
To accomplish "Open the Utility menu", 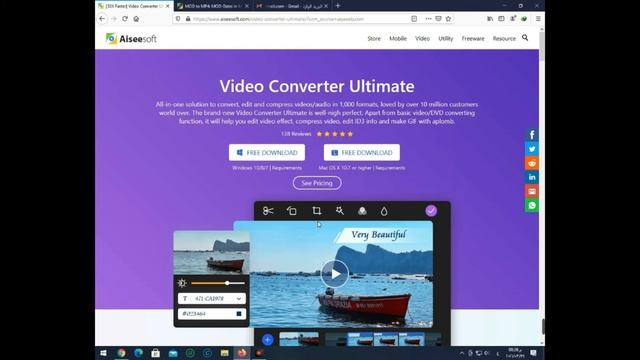I will 445,38.
